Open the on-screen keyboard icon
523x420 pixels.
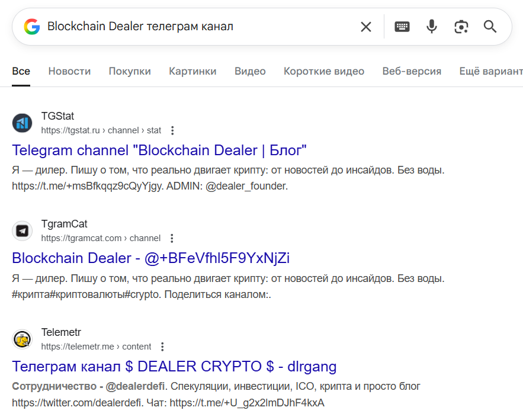click(x=402, y=26)
